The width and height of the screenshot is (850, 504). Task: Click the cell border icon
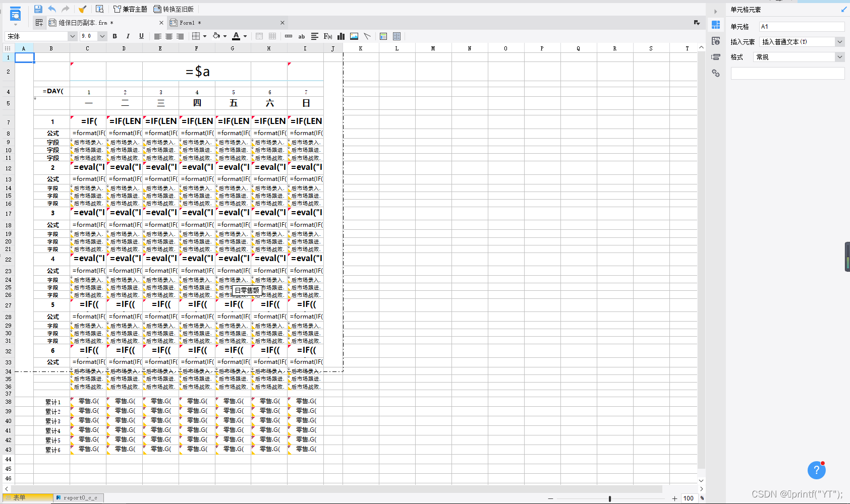[196, 36]
